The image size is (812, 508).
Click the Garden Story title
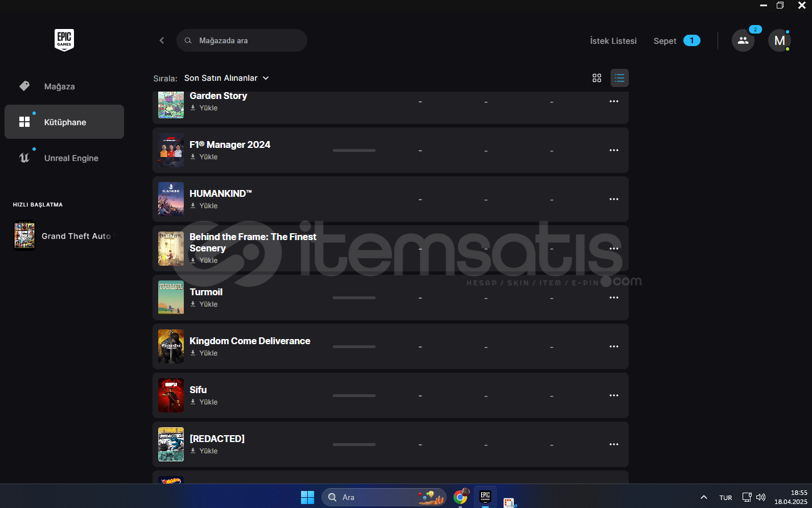click(x=218, y=96)
